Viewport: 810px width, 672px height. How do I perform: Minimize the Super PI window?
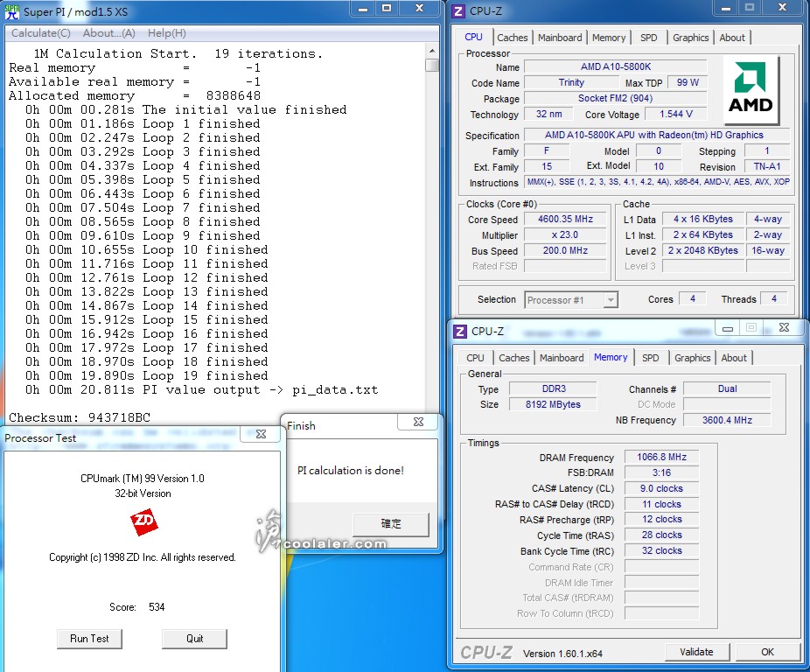coord(363,8)
